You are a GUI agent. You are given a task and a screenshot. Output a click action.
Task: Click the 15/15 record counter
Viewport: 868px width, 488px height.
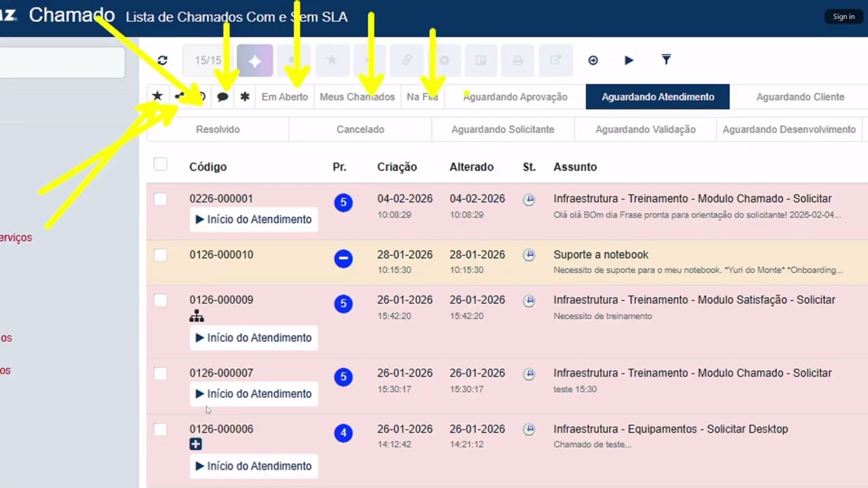pyautogui.click(x=208, y=60)
